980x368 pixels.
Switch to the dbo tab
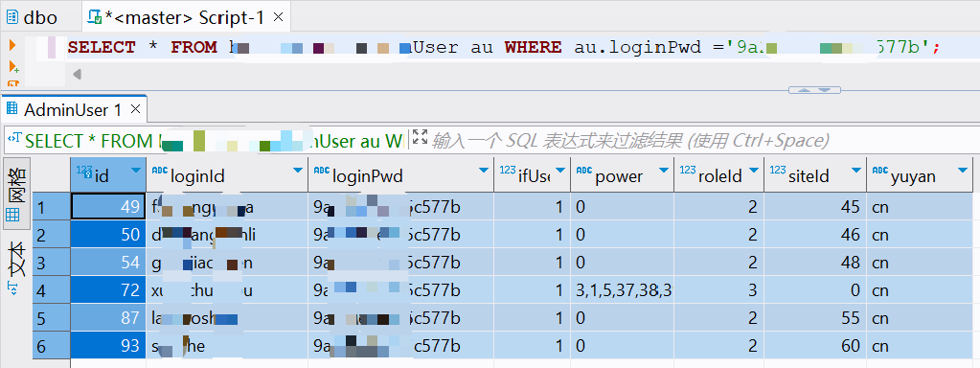(x=32, y=17)
